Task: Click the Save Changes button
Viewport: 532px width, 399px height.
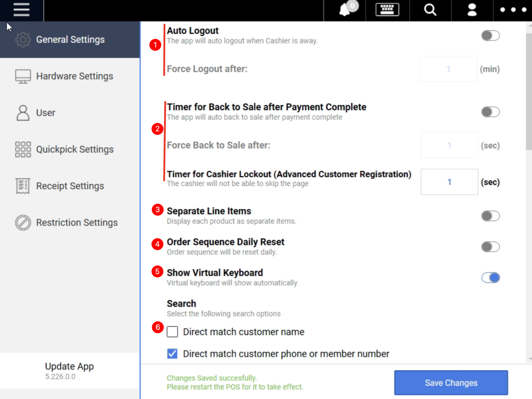Action: 450,383
